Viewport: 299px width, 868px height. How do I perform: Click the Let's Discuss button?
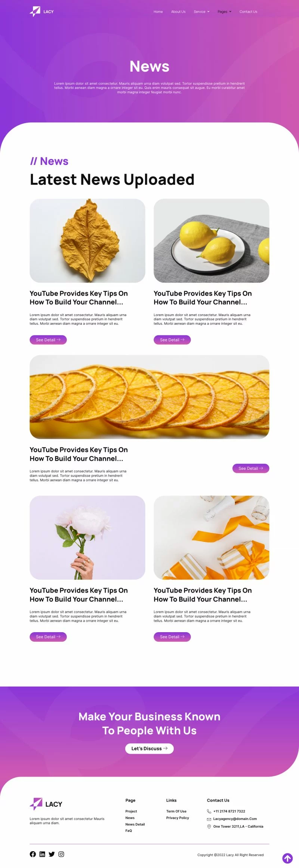[x=149, y=748]
